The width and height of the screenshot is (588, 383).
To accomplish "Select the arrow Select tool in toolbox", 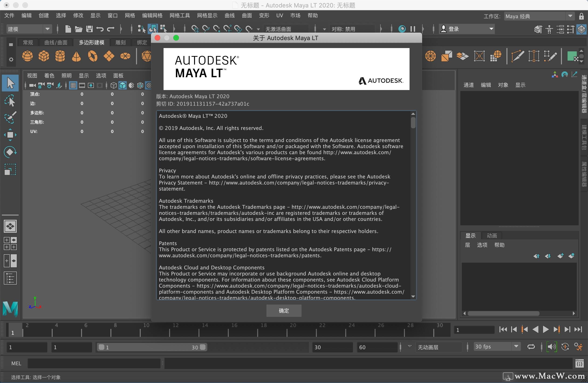I will 10,83.
